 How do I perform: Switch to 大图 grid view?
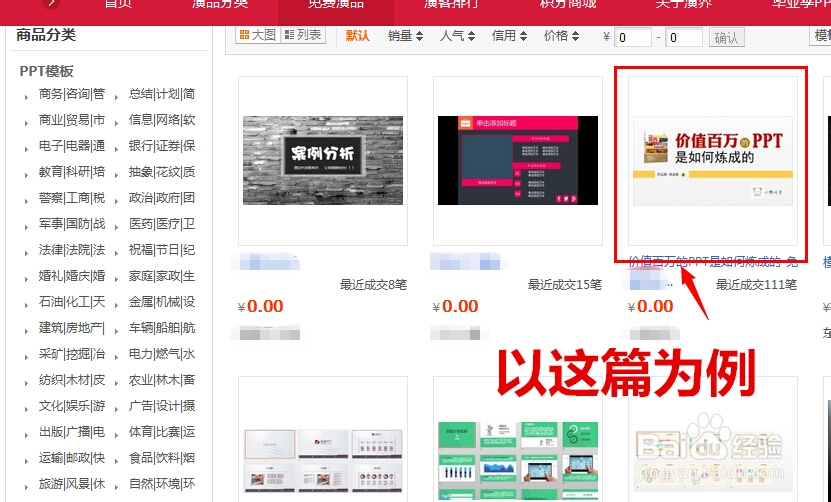tap(258, 35)
